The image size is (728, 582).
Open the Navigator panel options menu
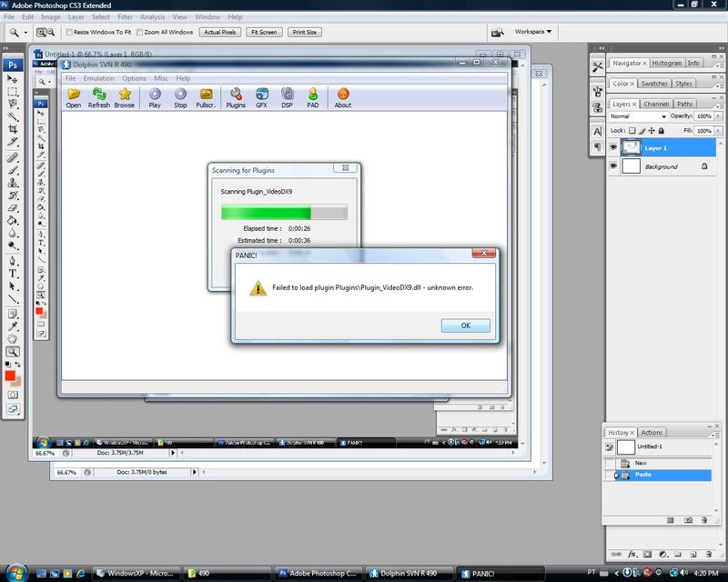(718, 65)
